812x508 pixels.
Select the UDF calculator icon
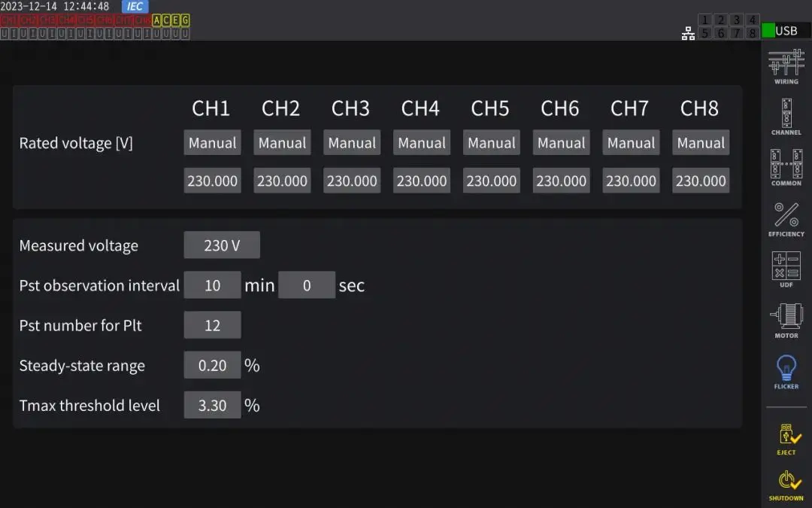(786, 269)
